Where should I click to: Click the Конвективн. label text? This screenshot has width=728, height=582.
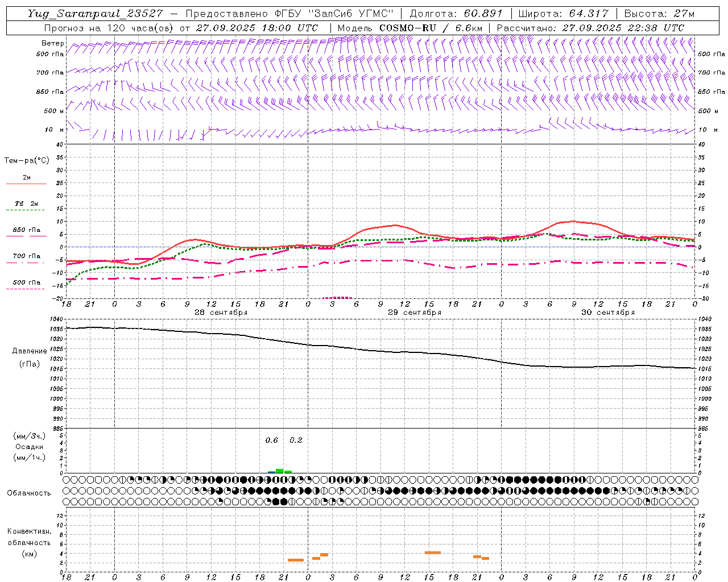(30, 531)
